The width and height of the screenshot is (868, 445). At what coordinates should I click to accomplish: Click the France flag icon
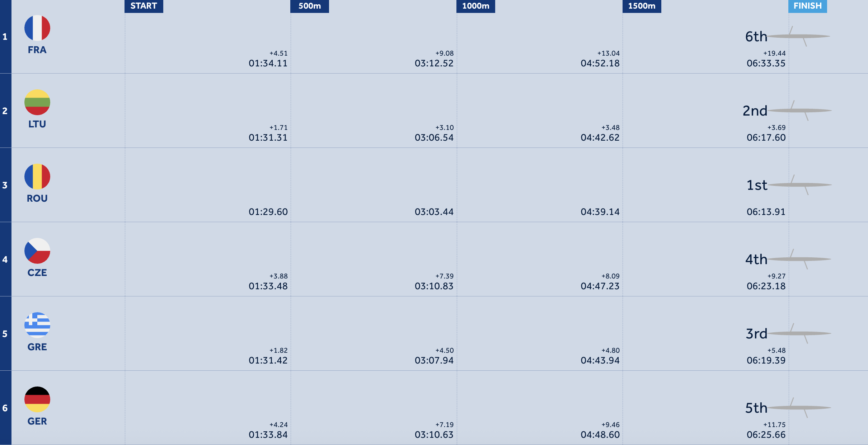click(37, 28)
